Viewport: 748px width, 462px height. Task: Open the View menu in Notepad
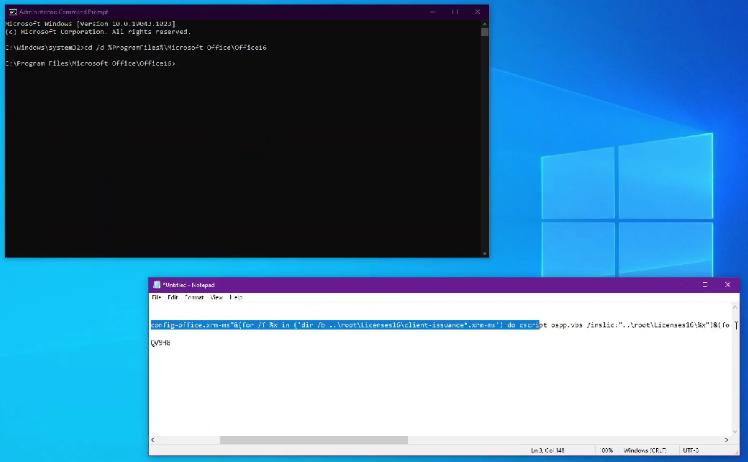[217, 297]
